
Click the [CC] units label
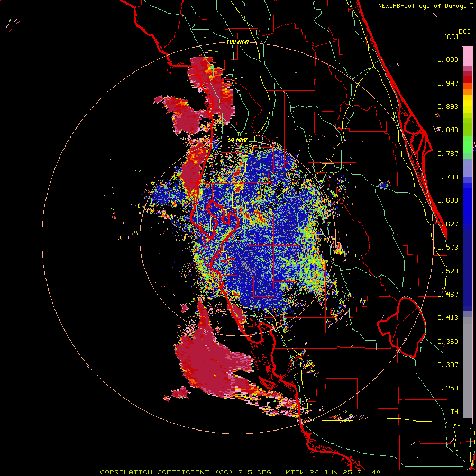coord(451,36)
